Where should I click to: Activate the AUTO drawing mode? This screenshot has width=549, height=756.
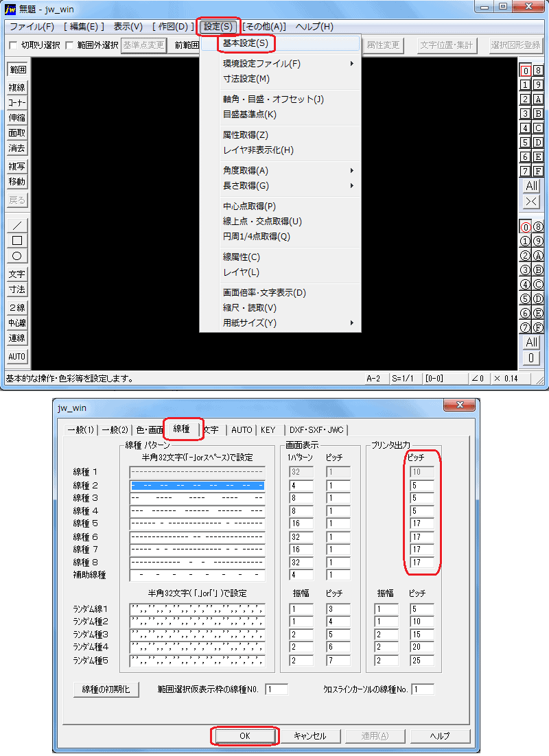pyautogui.click(x=16, y=356)
